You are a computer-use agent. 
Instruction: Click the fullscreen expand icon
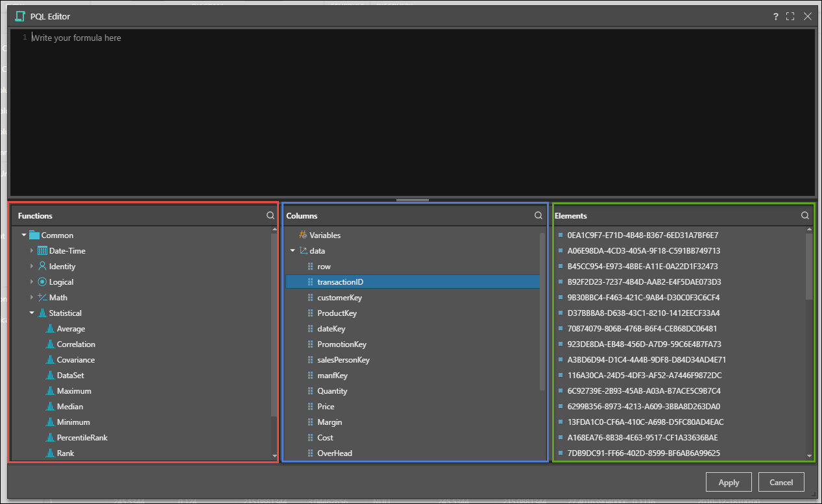tap(791, 16)
